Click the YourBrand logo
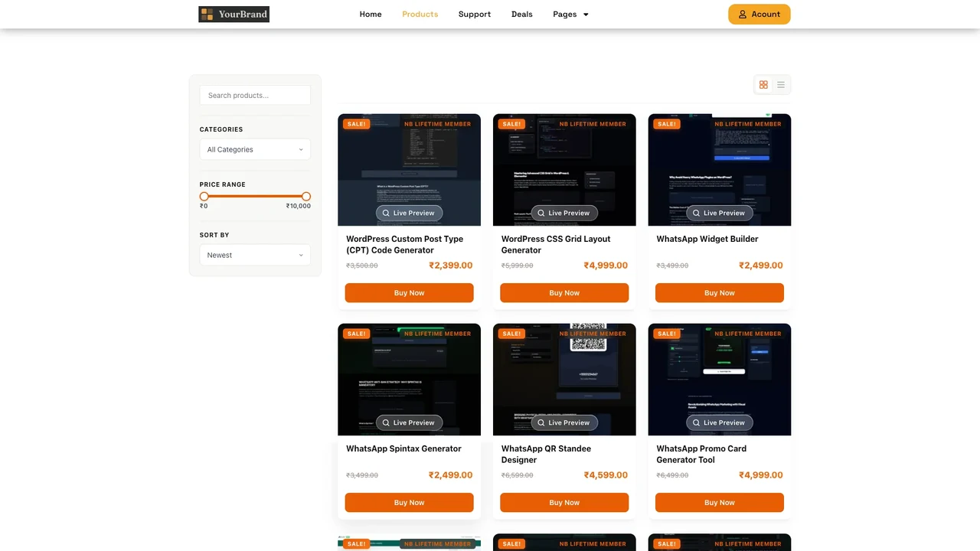980x551 pixels. point(234,14)
